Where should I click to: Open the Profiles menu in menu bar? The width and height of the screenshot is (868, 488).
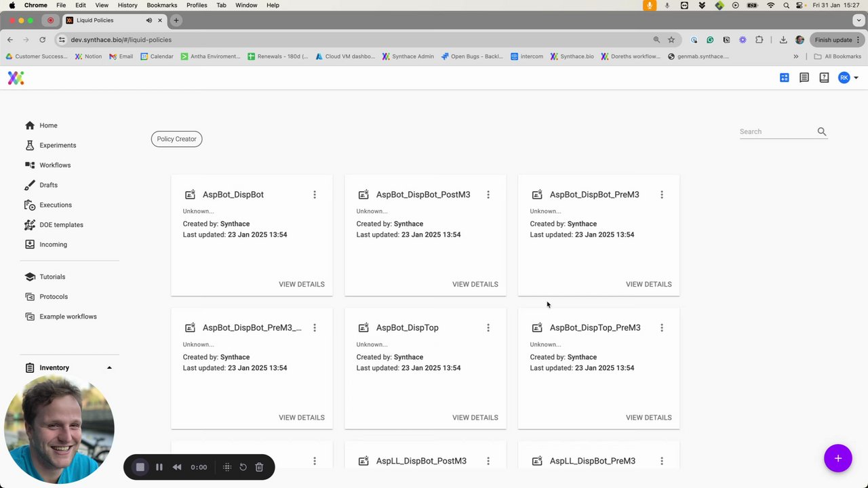197,5
